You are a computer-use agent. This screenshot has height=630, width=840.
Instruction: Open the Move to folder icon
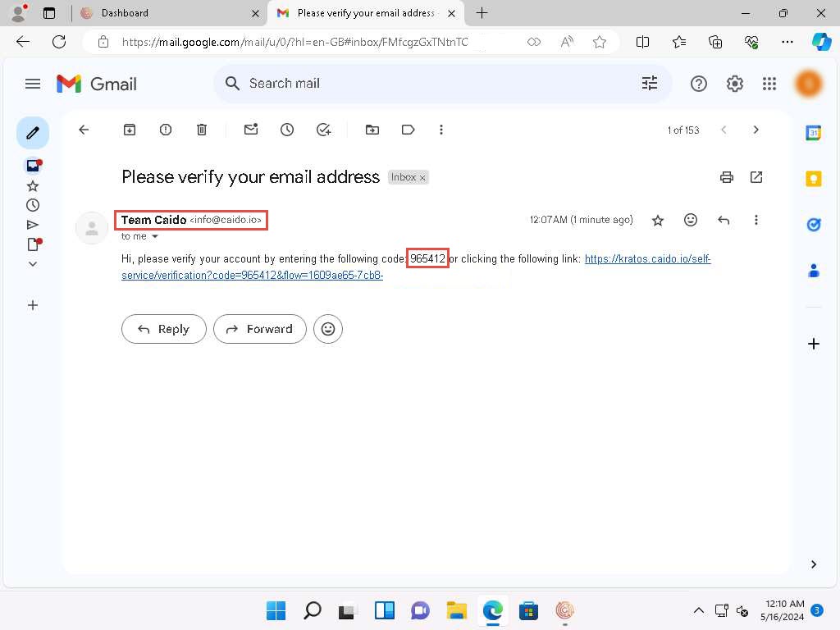pos(372,130)
